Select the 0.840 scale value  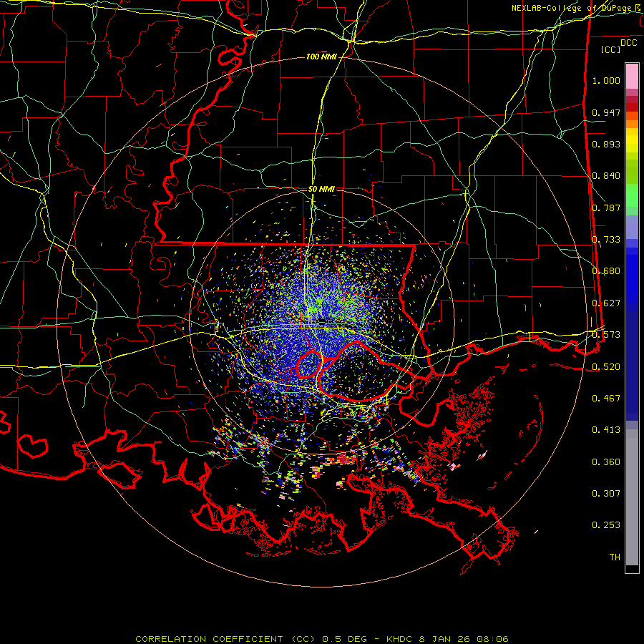[606, 176]
